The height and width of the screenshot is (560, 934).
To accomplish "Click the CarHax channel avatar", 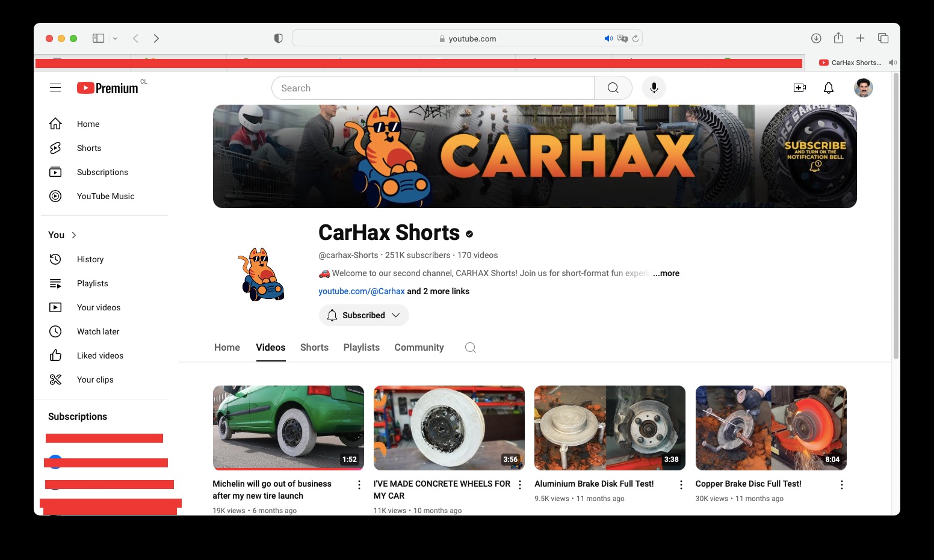I will [261, 274].
